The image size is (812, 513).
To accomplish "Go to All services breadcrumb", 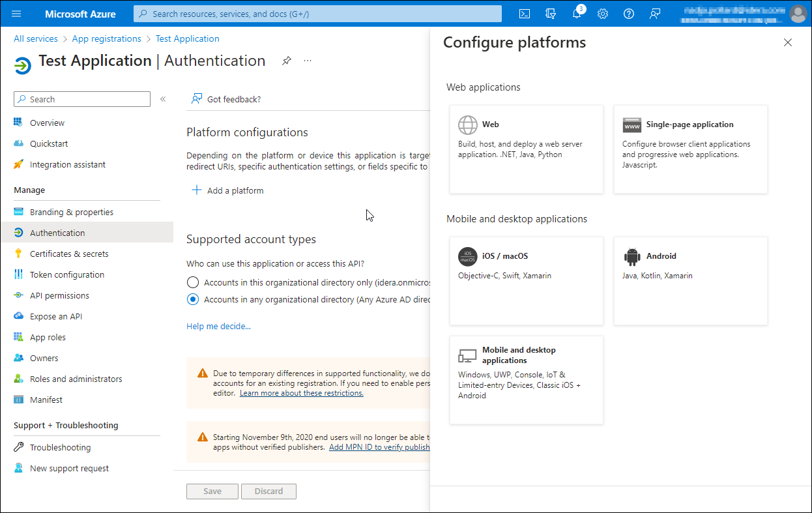I will [x=36, y=38].
